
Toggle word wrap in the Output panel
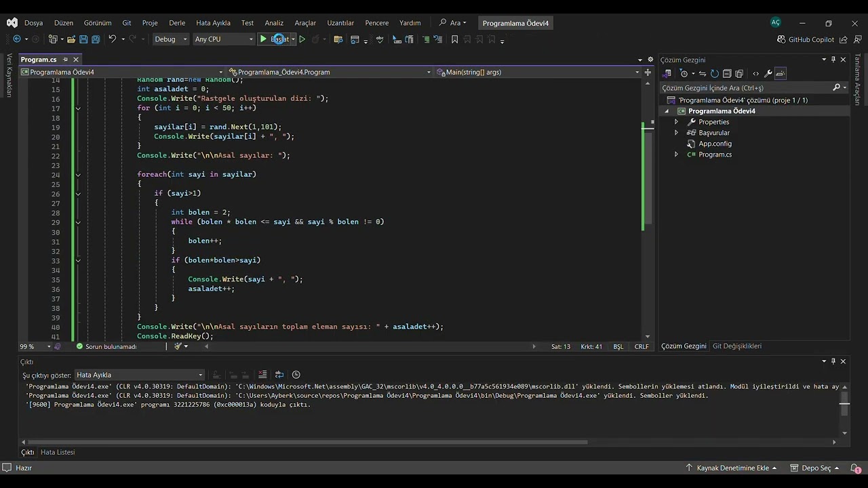(279, 375)
